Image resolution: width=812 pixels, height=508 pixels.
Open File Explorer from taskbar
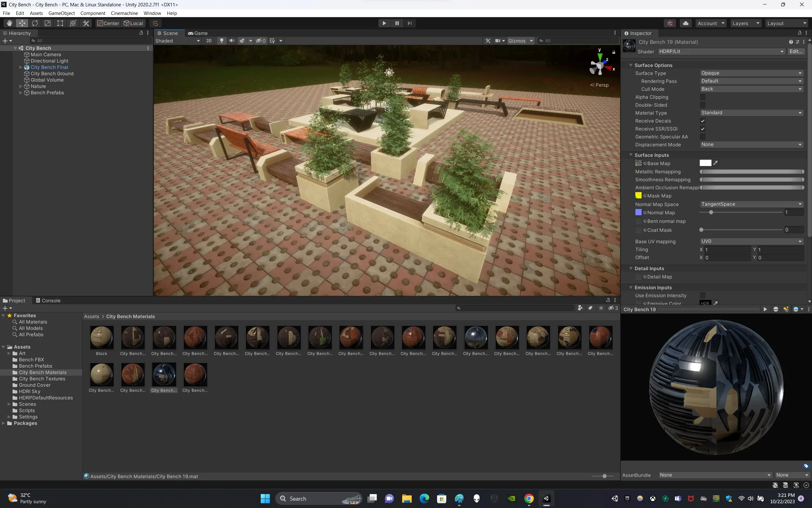point(407,498)
